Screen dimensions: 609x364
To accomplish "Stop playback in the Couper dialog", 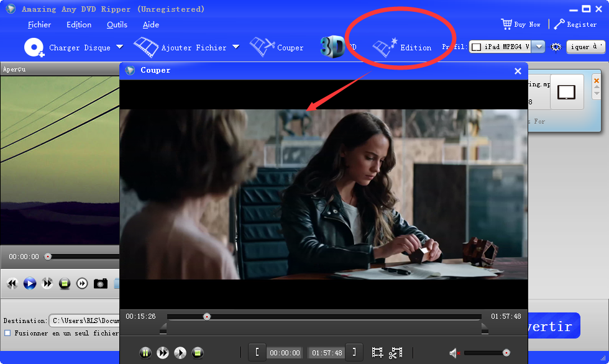I will tap(198, 353).
